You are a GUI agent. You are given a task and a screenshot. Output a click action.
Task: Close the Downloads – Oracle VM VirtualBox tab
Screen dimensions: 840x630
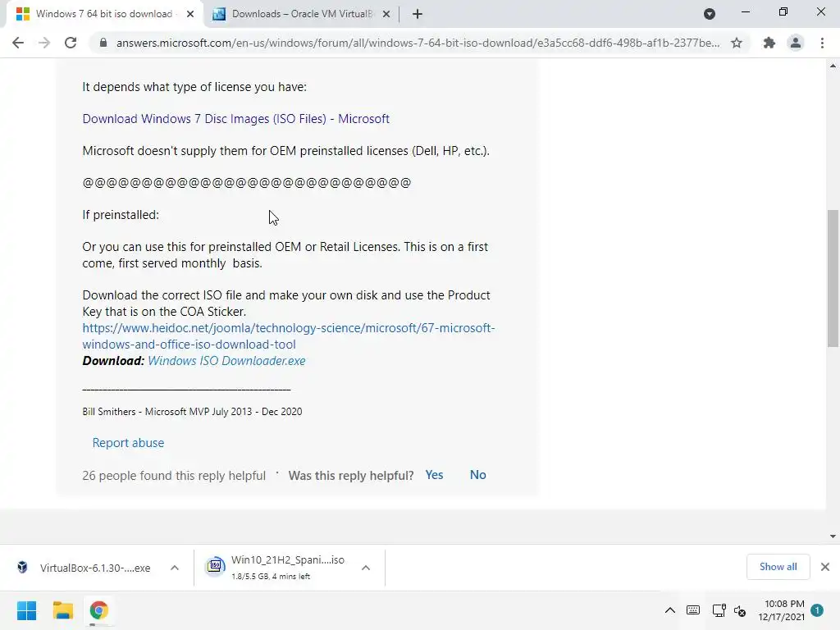[x=386, y=15]
